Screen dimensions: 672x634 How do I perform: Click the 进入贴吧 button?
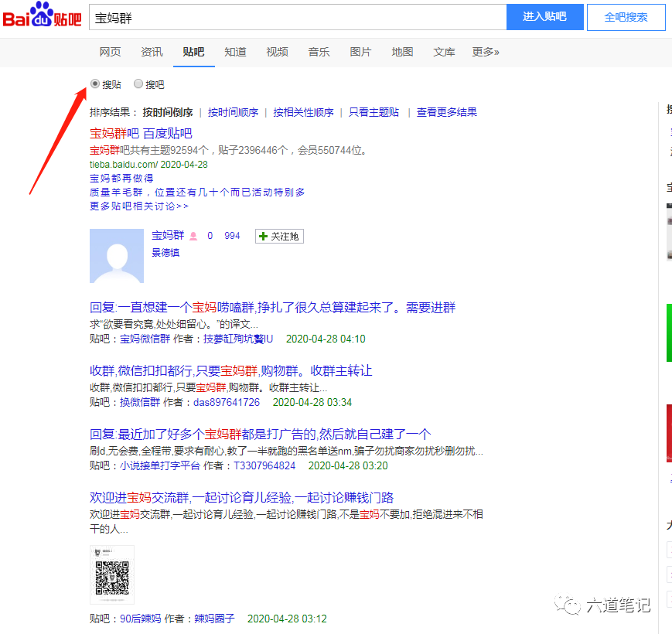544,17
